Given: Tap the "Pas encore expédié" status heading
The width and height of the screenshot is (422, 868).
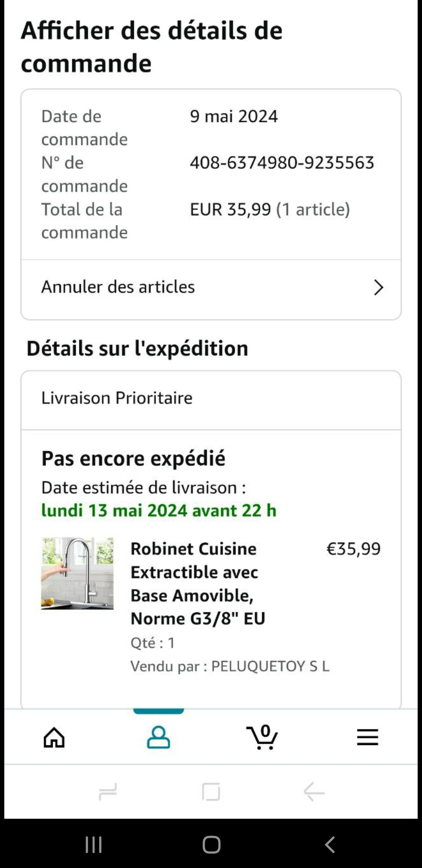Looking at the screenshot, I should (133, 458).
